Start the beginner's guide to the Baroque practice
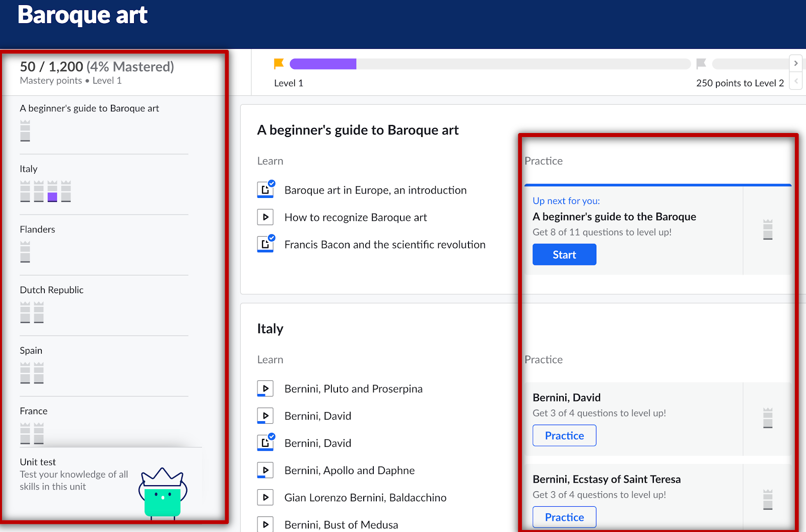 (x=564, y=254)
